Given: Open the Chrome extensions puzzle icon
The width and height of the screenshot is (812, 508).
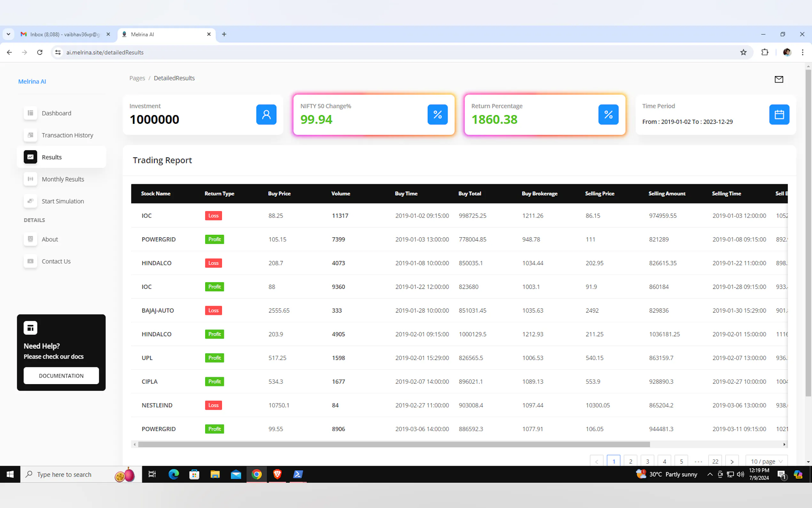Looking at the screenshot, I should [765, 52].
